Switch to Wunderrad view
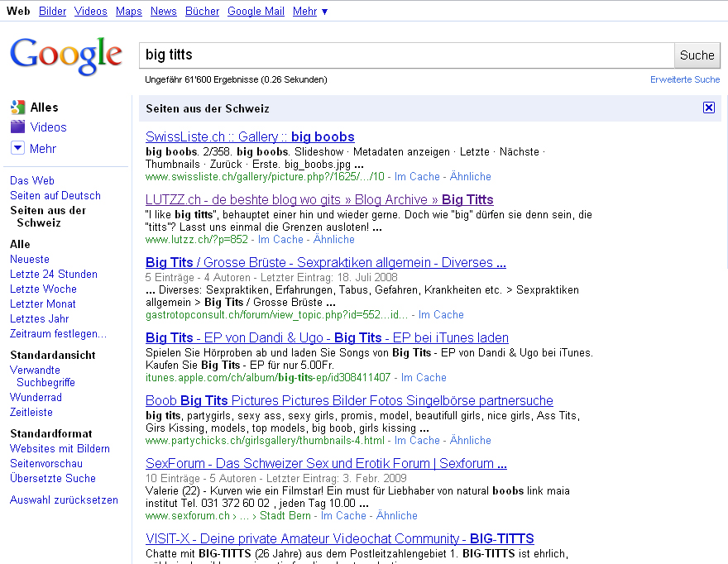728x564 pixels. (36, 397)
